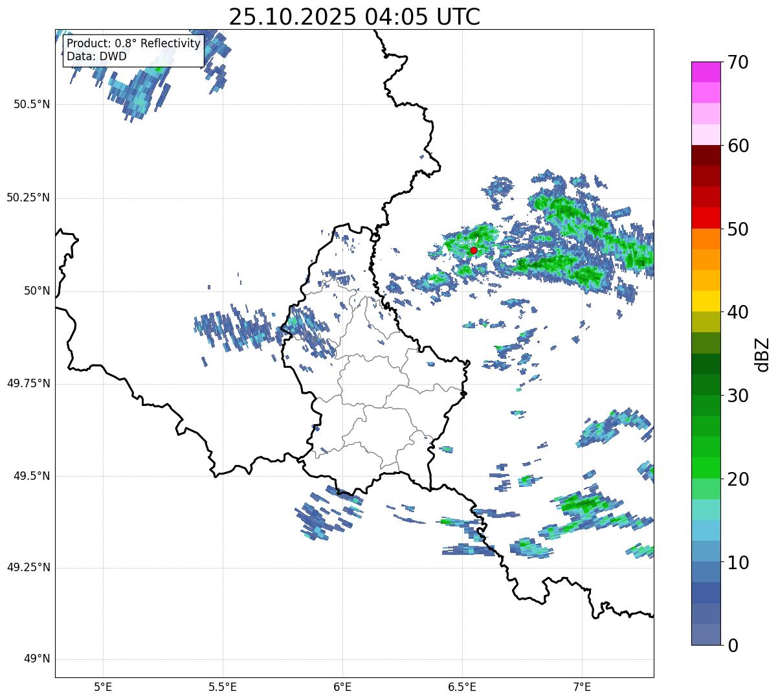Click the 5.5°E longitude label
Viewport: 778px width, 700px height.
tap(223, 686)
